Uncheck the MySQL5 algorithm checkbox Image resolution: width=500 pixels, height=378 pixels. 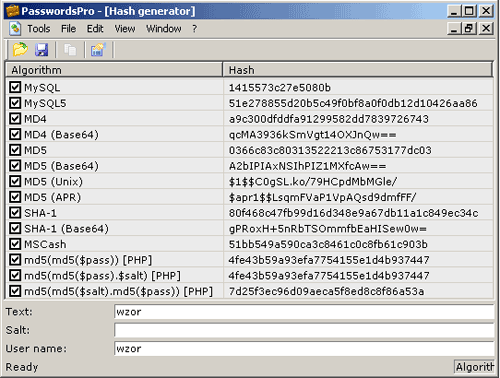coord(15,103)
